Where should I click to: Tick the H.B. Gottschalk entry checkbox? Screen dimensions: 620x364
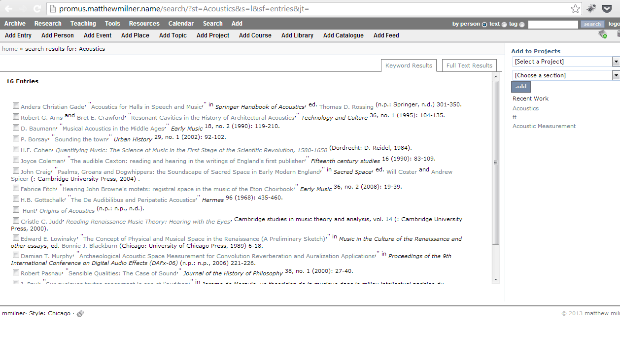pos(16,199)
